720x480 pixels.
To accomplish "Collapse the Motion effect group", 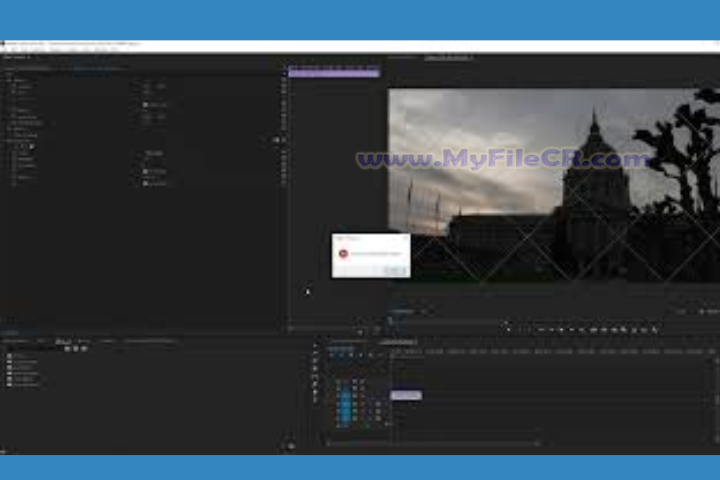I will [x=8, y=80].
